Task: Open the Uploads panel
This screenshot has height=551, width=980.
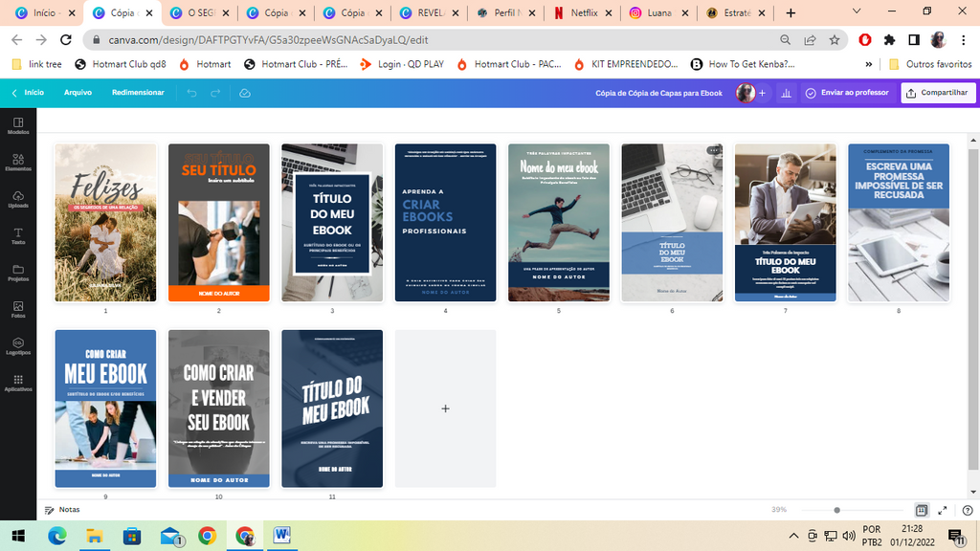Action: (x=17, y=199)
